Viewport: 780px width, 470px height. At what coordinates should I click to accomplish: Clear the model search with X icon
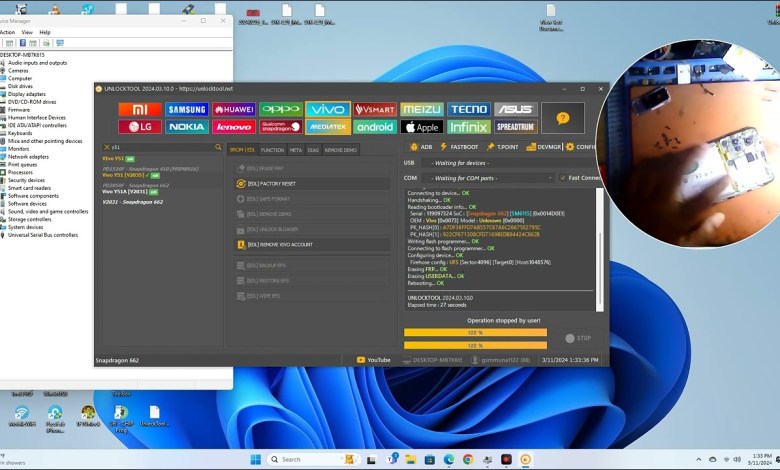click(x=106, y=147)
